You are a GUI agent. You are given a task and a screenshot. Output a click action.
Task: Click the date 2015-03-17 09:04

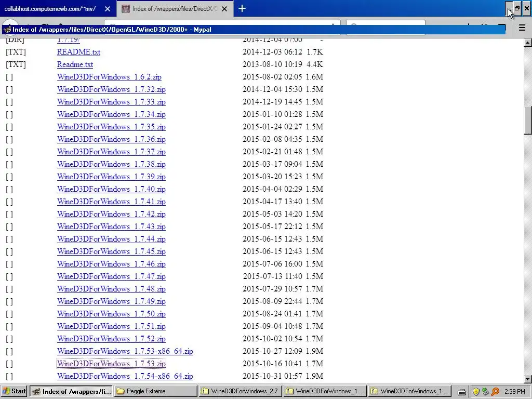coord(272,164)
